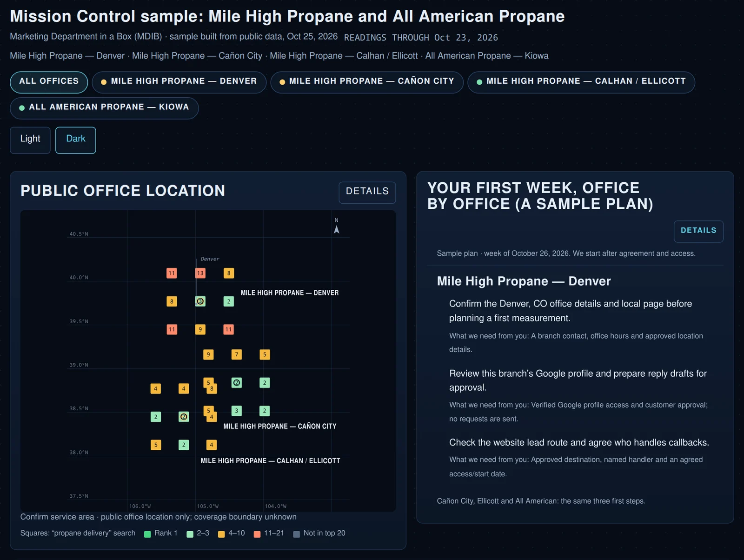Click the 8 square right of 13
This screenshot has width=744, height=560.
pos(229,273)
